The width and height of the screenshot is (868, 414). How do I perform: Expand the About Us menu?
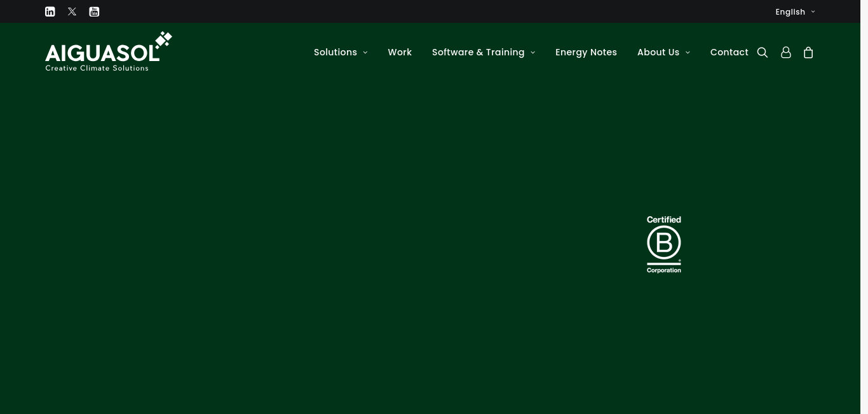[663, 52]
